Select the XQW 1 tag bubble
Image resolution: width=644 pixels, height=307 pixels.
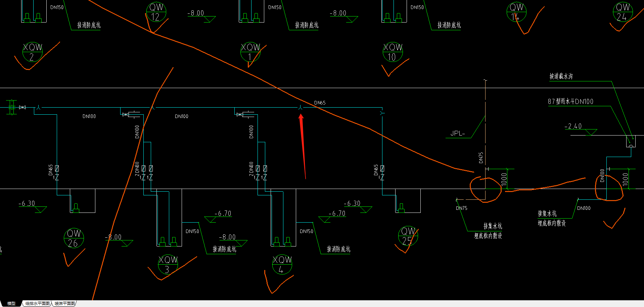tap(250, 52)
